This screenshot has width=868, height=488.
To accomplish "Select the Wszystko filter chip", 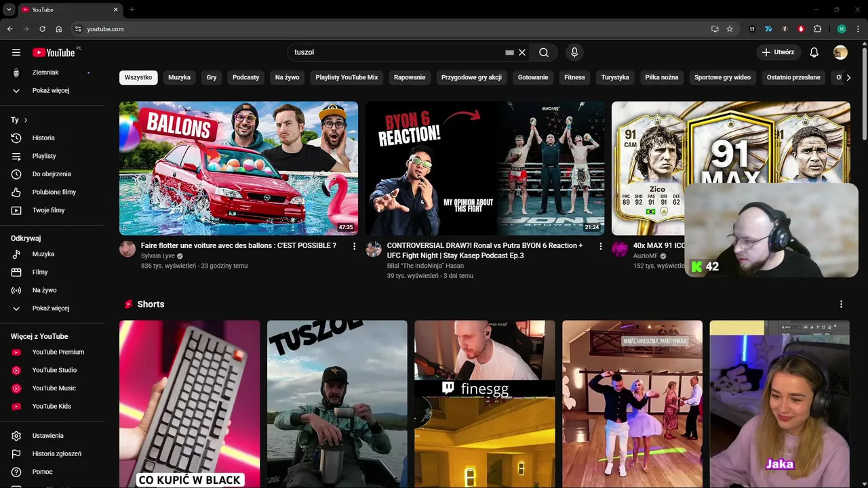I will tap(138, 77).
